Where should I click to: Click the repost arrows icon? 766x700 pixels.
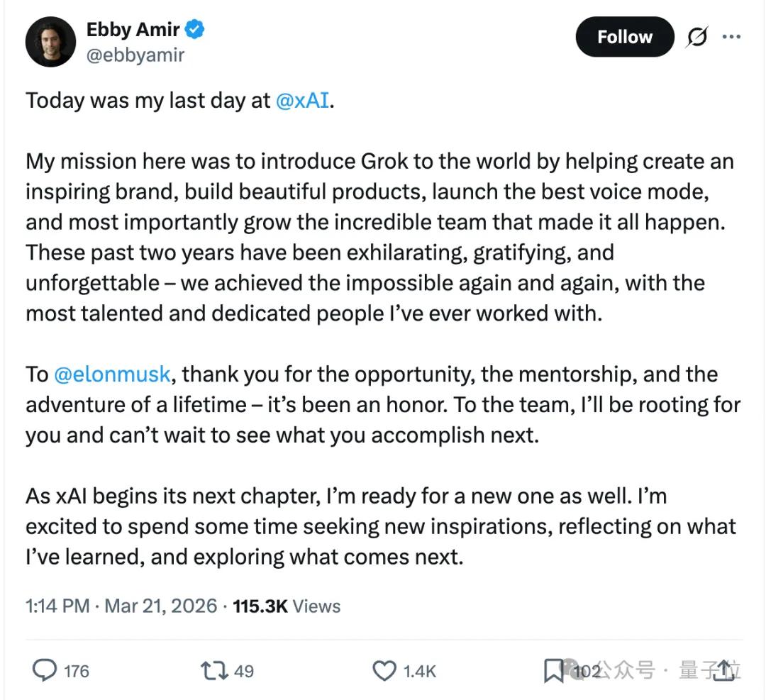coord(213,670)
